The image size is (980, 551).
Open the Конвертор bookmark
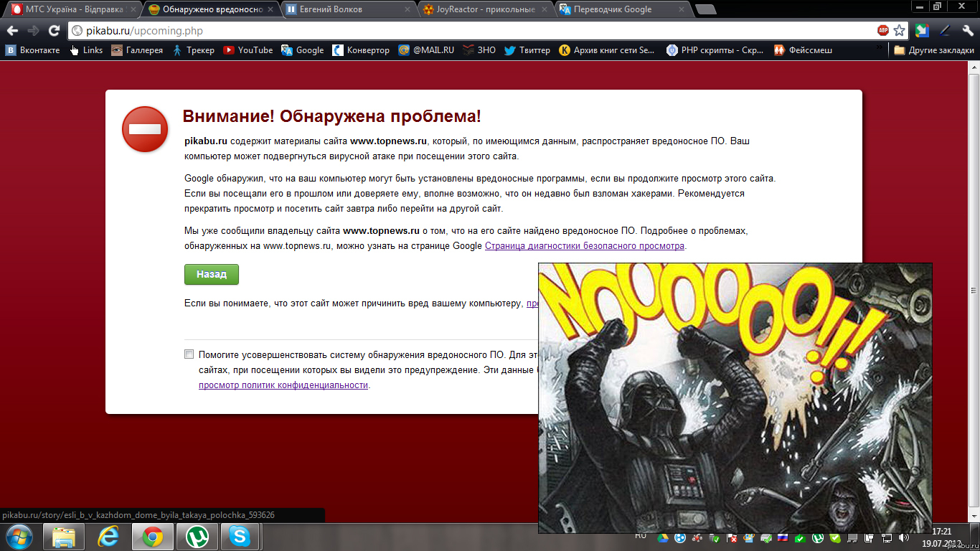[361, 50]
